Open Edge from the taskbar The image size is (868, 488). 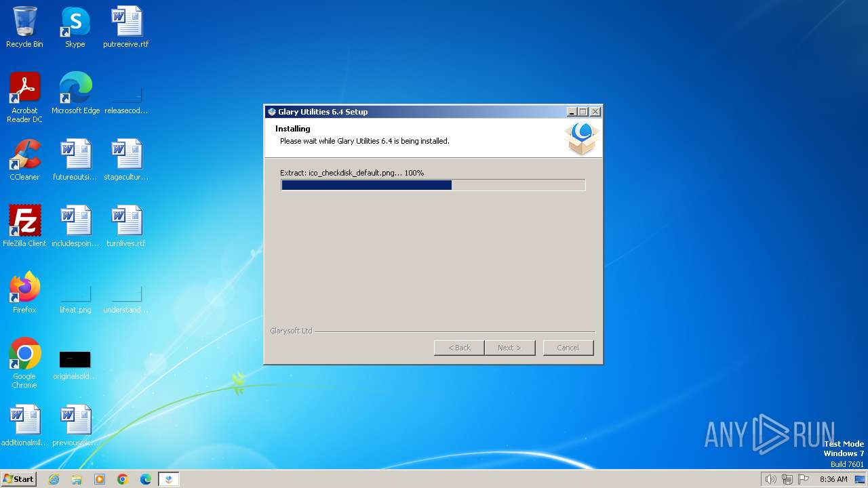coord(146,479)
